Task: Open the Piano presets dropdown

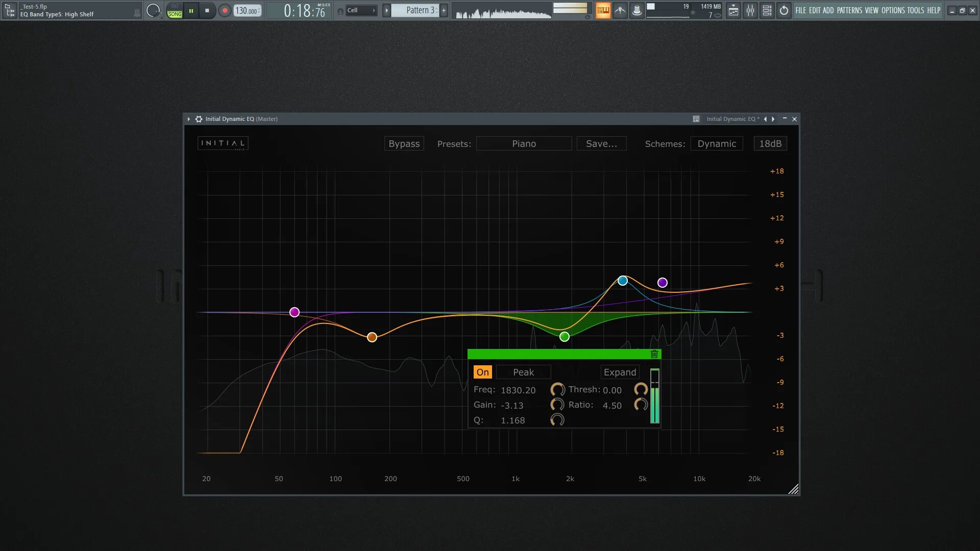Action: (x=524, y=144)
